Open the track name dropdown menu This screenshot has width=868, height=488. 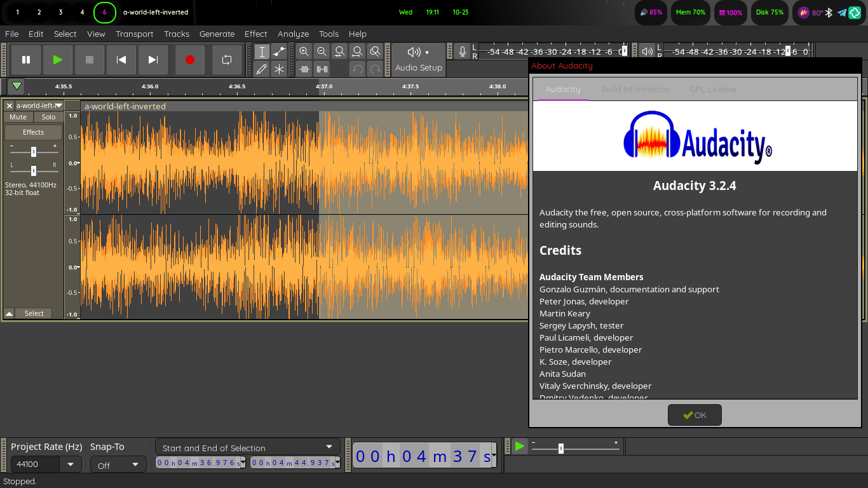pos(39,105)
